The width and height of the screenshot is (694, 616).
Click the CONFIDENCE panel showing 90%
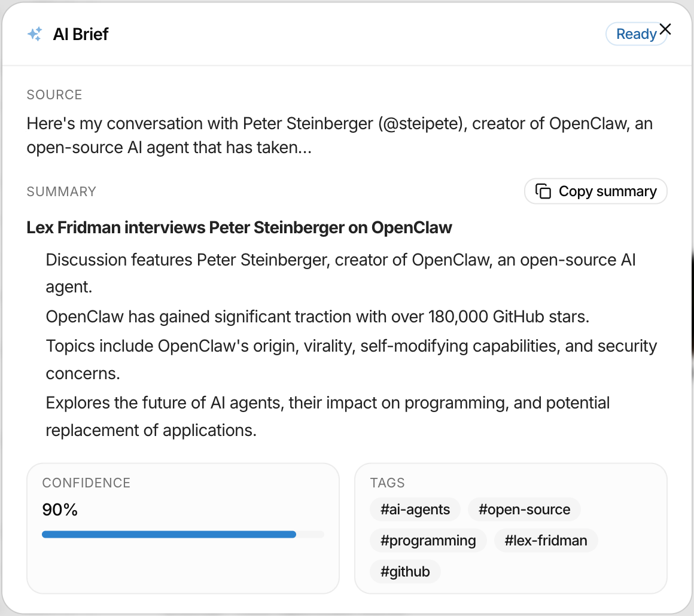(182, 528)
